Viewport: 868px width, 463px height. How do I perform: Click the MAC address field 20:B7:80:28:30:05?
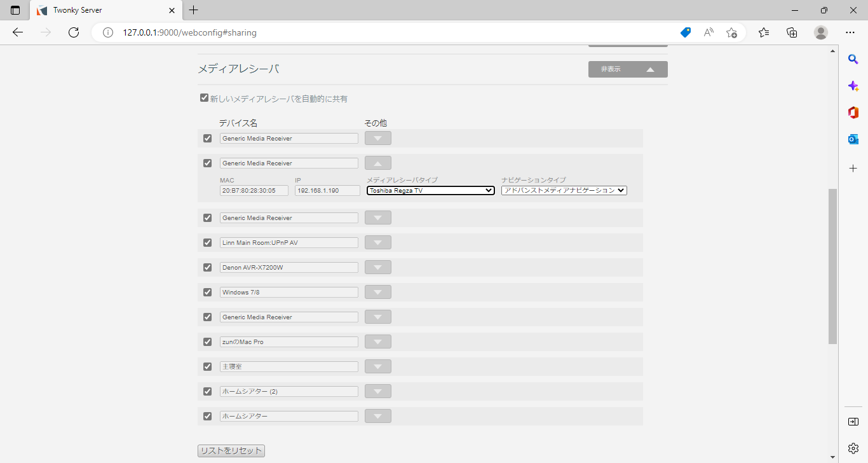[x=254, y=190]
